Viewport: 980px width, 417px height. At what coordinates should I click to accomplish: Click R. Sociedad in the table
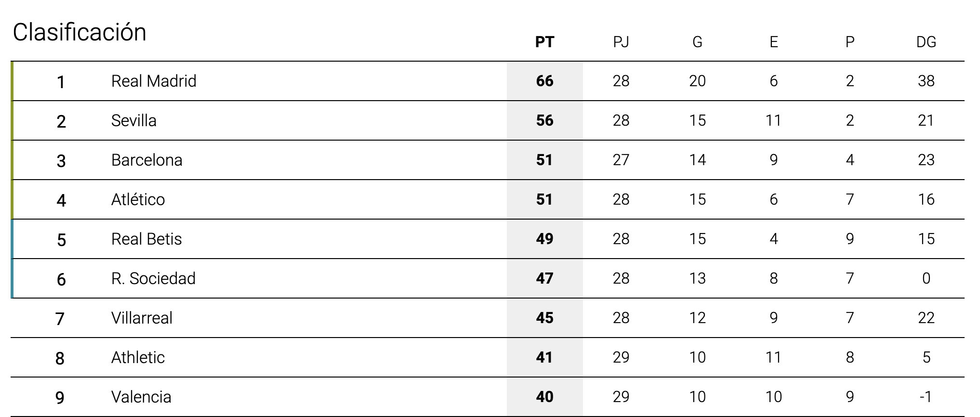coord(153,278)
